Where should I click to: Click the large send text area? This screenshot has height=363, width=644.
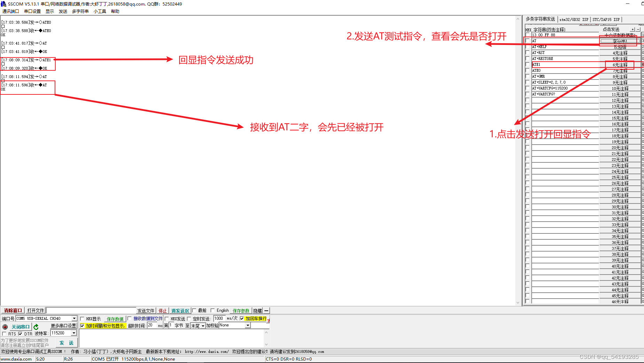(172, 338)
